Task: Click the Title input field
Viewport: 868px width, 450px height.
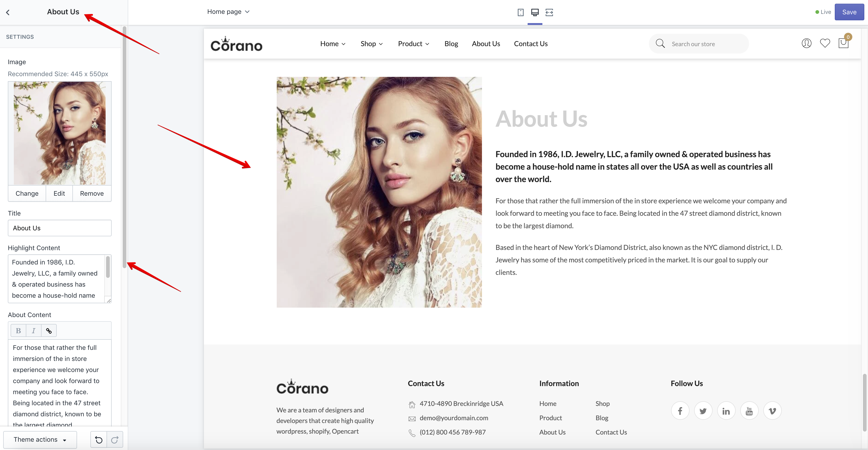Action: pos(60,228)
